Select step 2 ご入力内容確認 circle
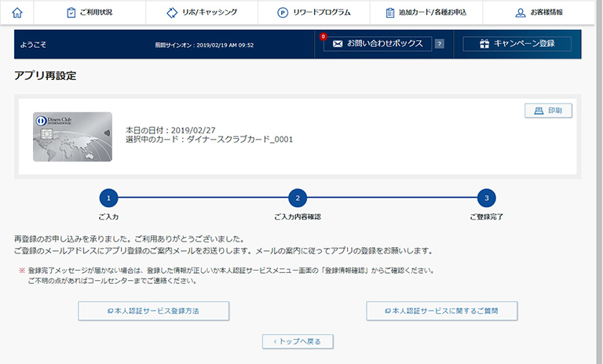Screen dimensions: 603x364 (x=298, y=198)
